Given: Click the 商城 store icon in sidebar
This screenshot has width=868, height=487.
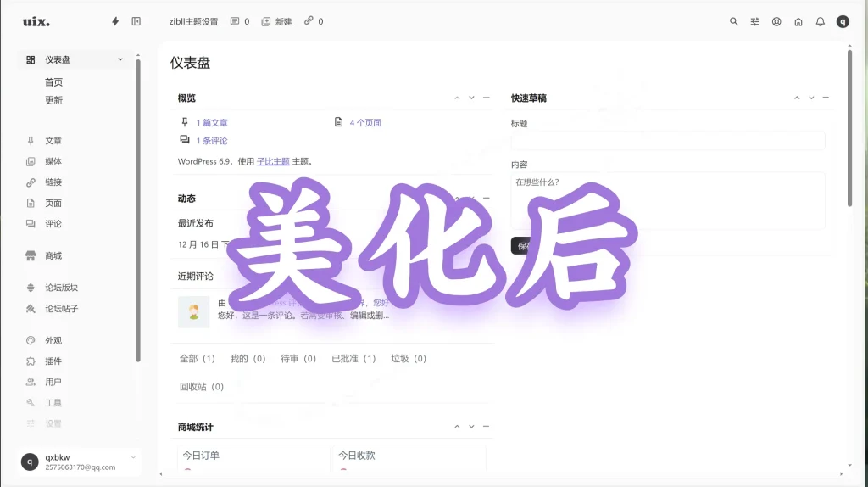Looking at the screenshot, I should pyautogui.click(x=31, y=255).
